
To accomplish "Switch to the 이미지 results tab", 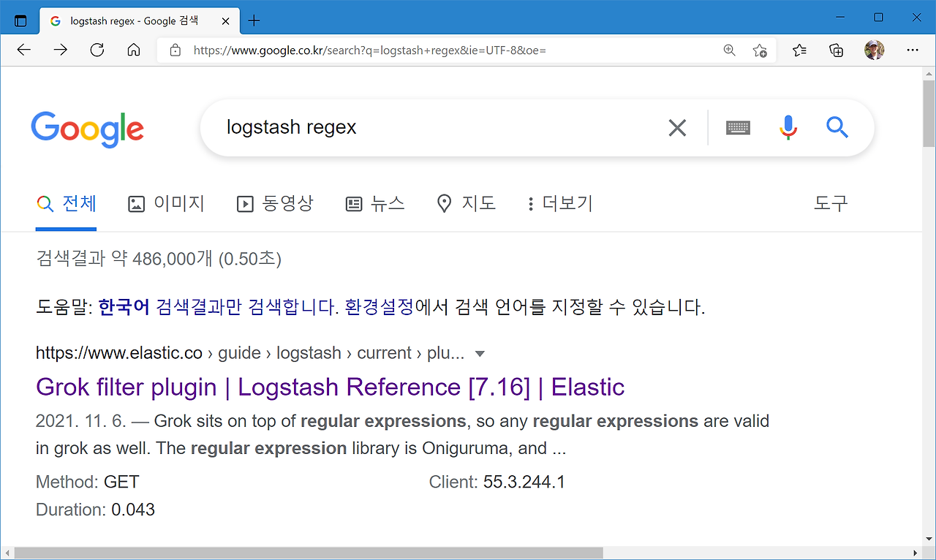I will [166, 203].
